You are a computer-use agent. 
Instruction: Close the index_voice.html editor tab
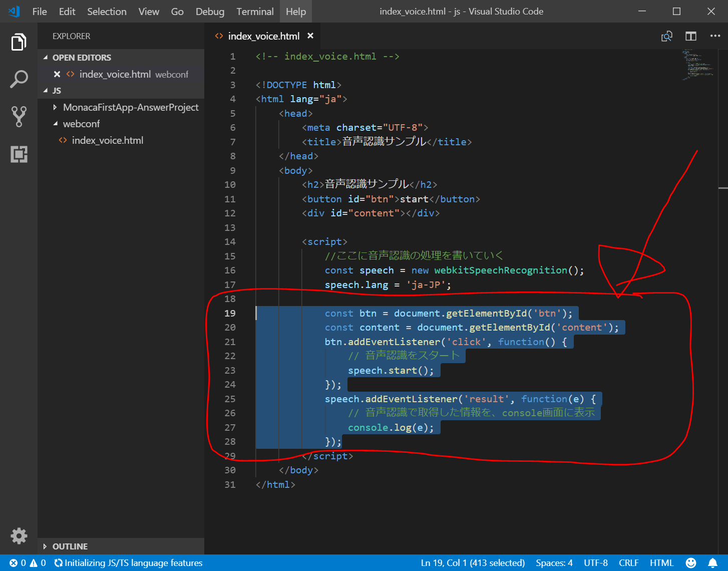(x=310, y=36)
